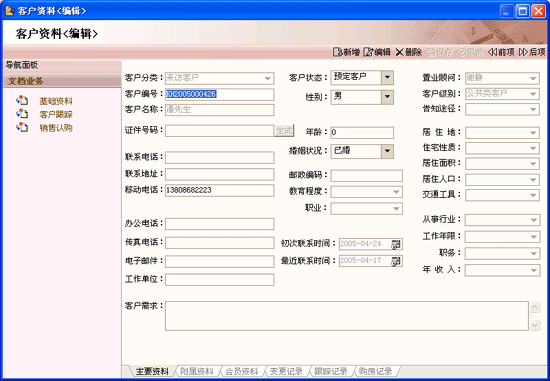Switch to the 会员资料 tab

point(241,372)
